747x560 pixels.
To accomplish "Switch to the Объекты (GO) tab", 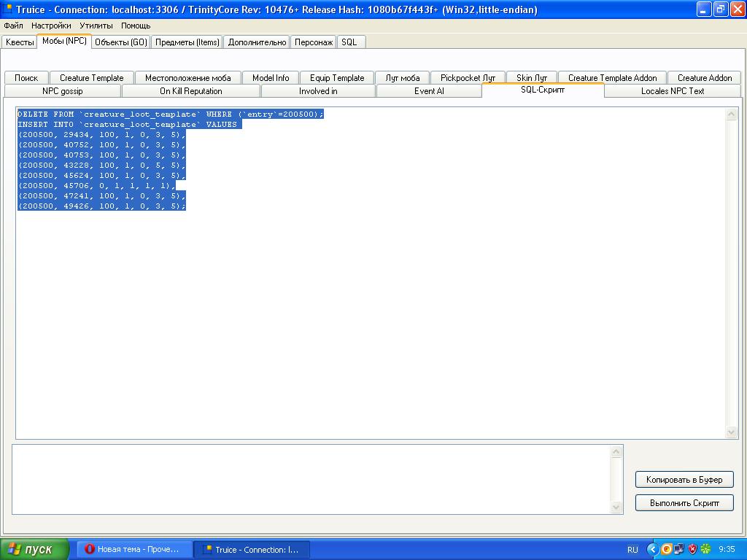I will pos(121,42).
